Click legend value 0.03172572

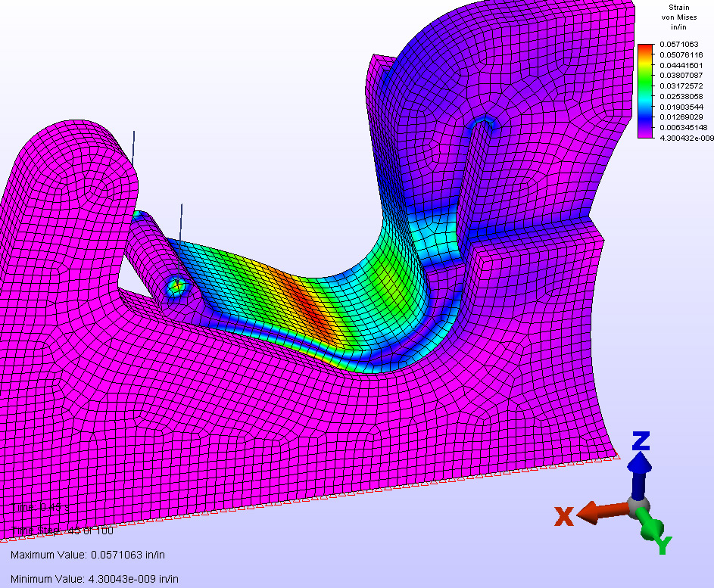681,86
